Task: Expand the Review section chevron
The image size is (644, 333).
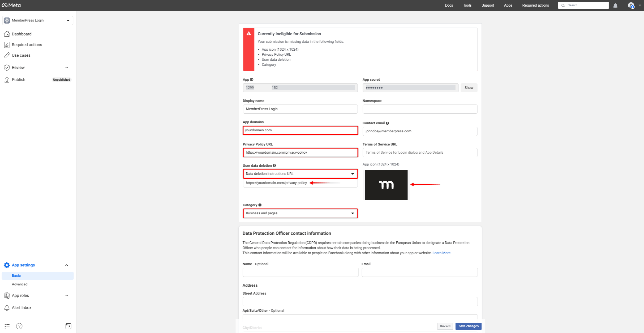Action: [x=66, y=67]
